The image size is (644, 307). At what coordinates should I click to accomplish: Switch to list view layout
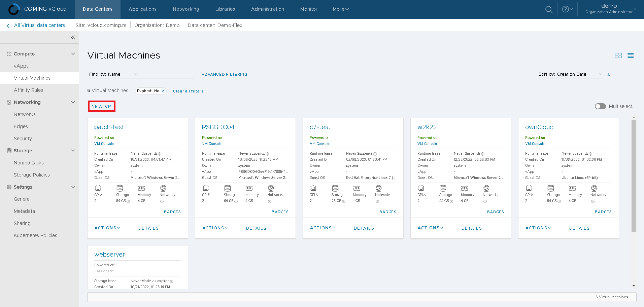(x=630, y=55)
